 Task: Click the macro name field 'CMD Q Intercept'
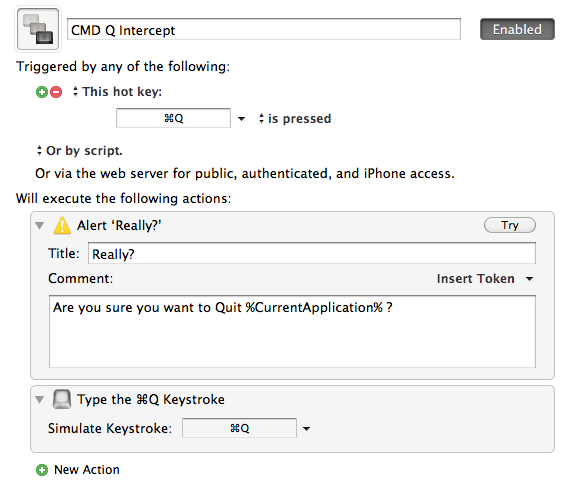[264, 29]
